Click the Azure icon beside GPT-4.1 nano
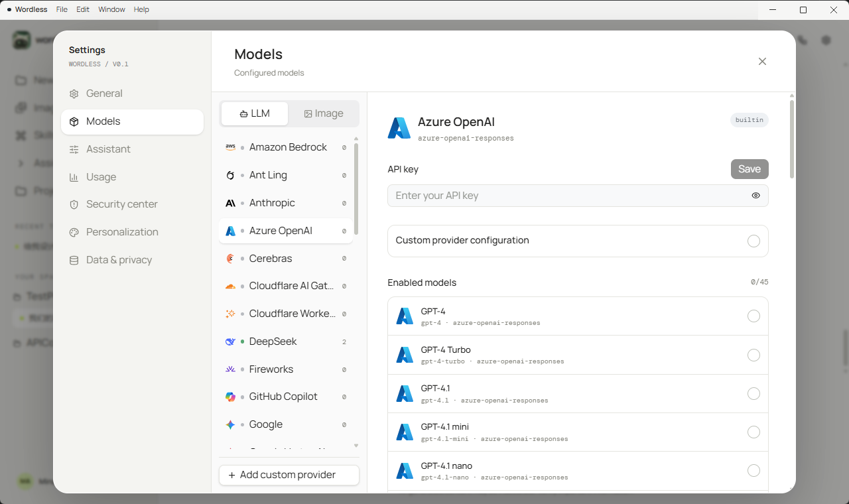The image size is (849, 504). [x=405, y=471]
